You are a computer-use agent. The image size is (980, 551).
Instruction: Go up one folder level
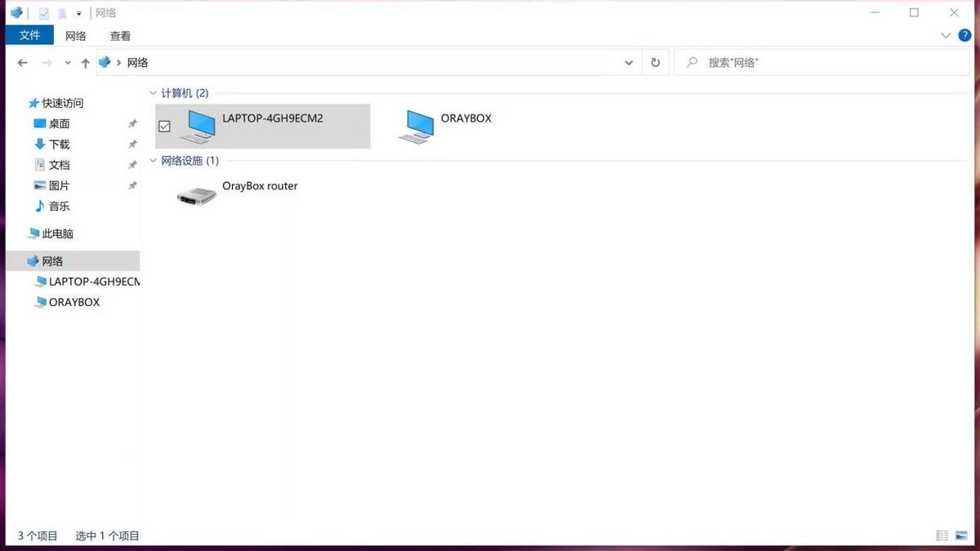click(85, 63)
